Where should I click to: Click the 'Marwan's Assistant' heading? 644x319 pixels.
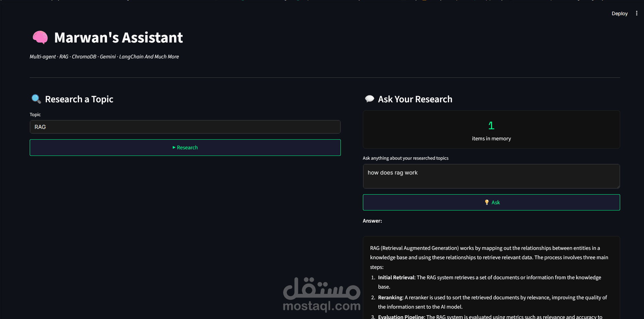pos(118,38)
